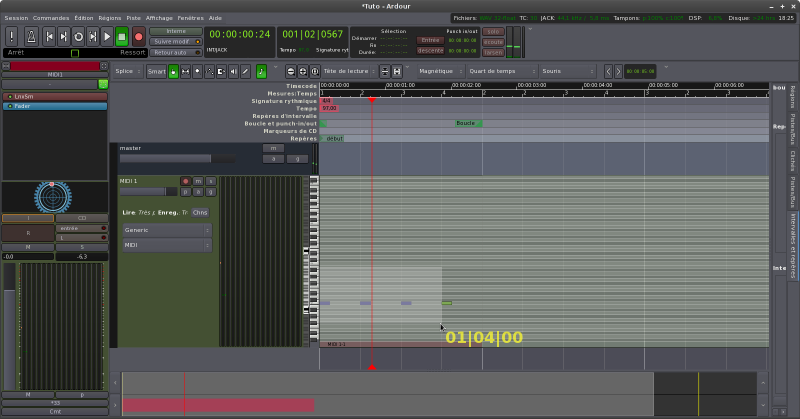Open MIDI 1 playlist button p
Image resolution: width=800 pixels, height=419 pixels.
[x=186, y=192]
